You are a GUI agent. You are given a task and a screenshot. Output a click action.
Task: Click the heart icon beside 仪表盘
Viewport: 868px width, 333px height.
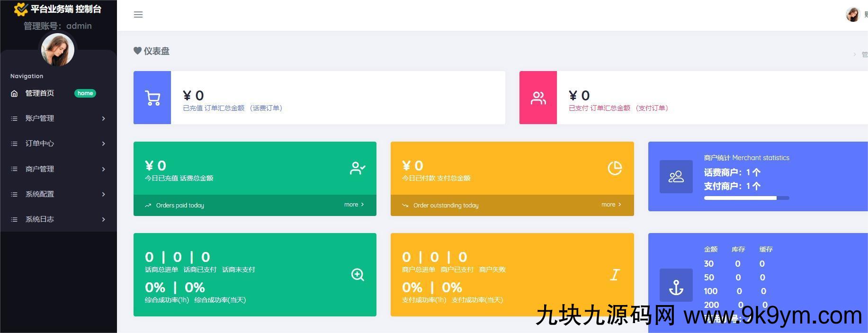pyautogui.click(x=137, y=51)
